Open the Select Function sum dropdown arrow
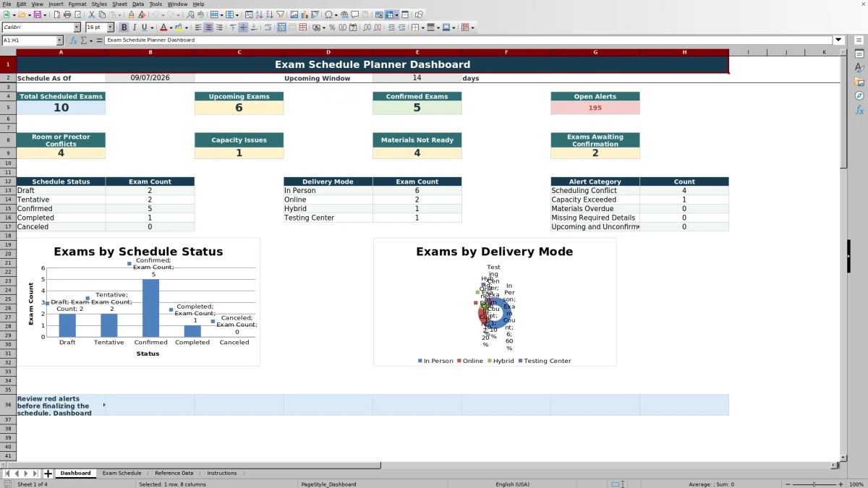868x488 pixels. 91,40
